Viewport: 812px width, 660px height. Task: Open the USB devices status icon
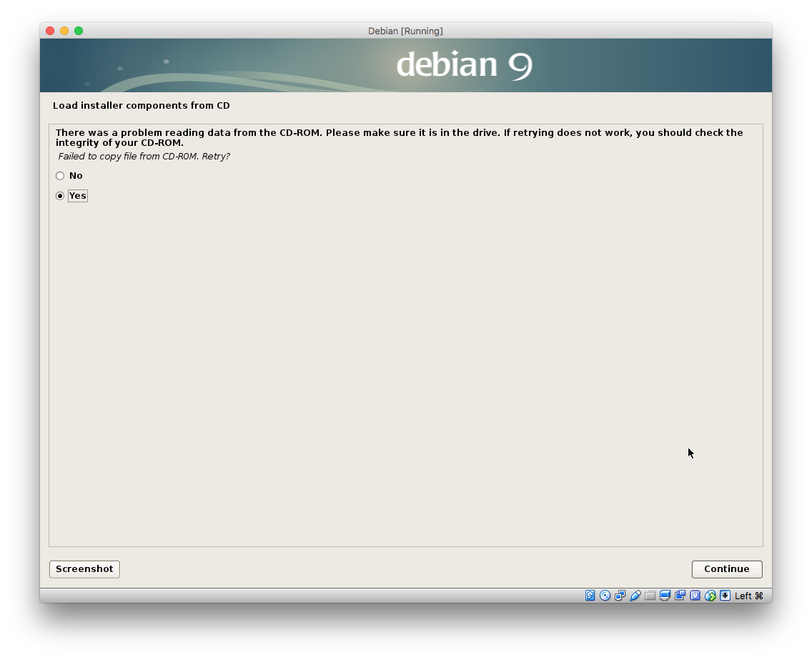[635, 596]
